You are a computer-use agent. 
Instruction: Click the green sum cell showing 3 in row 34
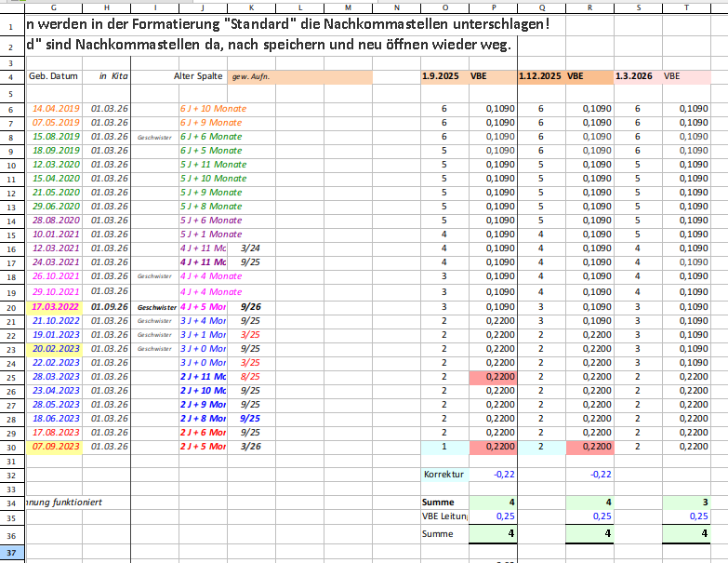(686, 503)
